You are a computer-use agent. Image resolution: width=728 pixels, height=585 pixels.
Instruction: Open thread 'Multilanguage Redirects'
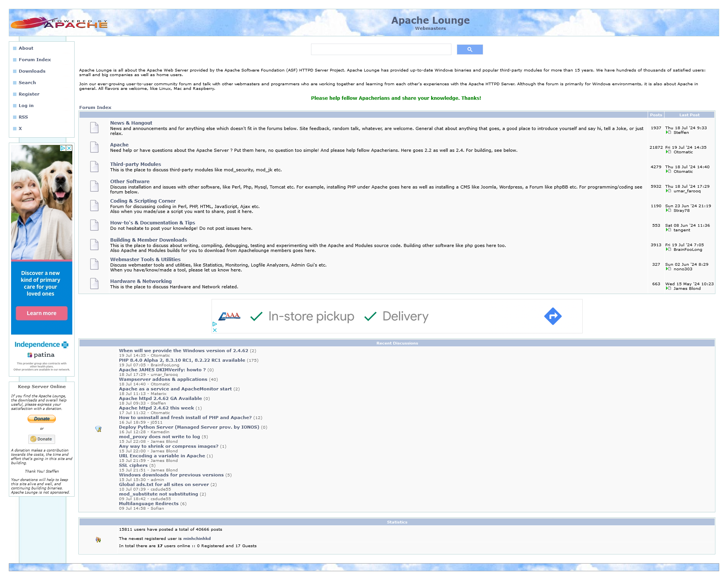coord(149,504)
